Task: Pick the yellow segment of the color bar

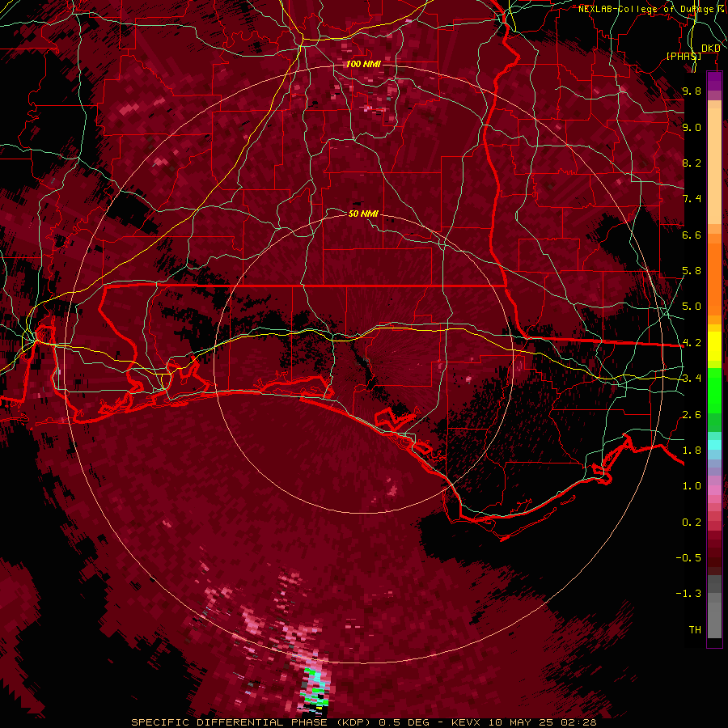Action: (x=714, y=346)
